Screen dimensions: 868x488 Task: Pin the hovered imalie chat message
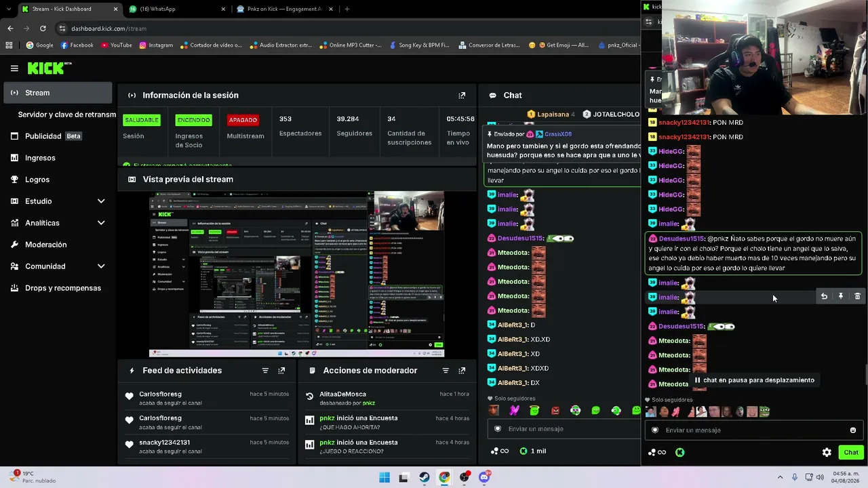pyautogui.click(x=841, y=296)
